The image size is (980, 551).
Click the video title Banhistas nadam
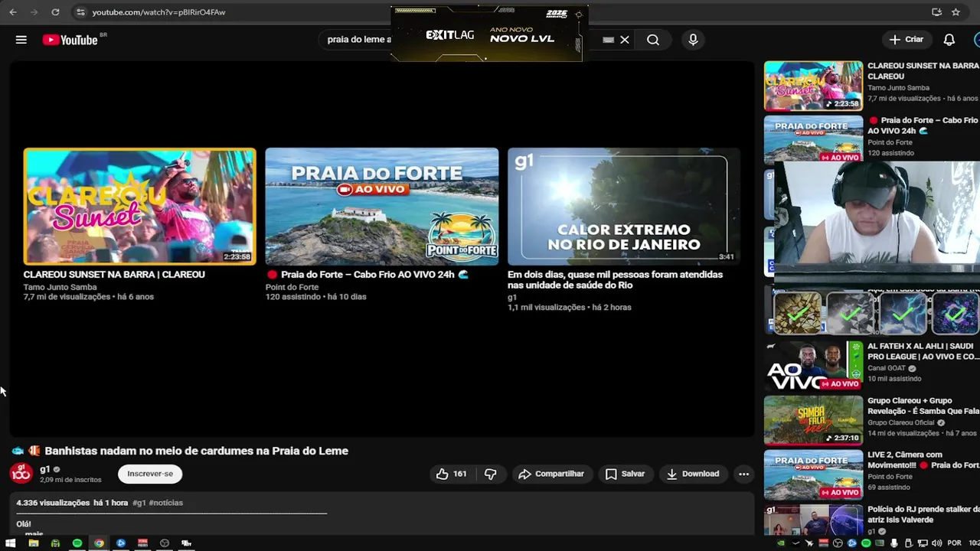(x=196, y=451)
